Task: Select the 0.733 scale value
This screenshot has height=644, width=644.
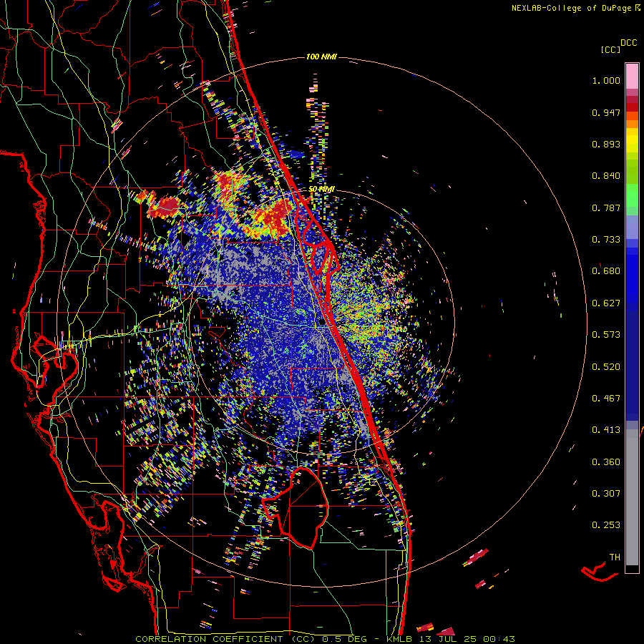Action: click(x=606, y=240)
